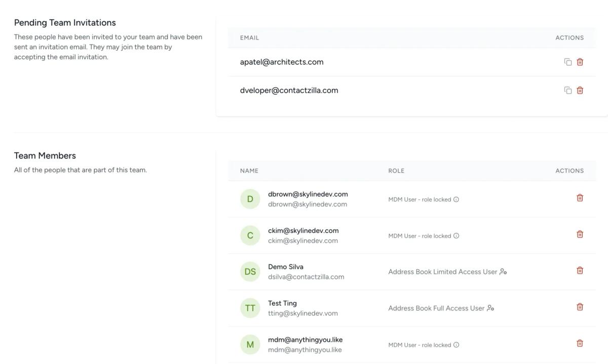Remove team member ckim@skylinedev.com
The height and width of the screenshot is (364, 608).
tap(580, 234)
